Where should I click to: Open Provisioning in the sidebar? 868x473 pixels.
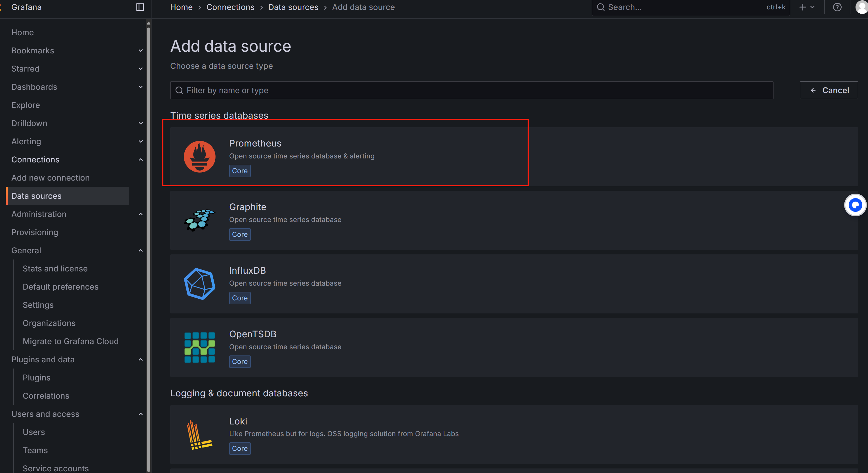coord(35,233)
